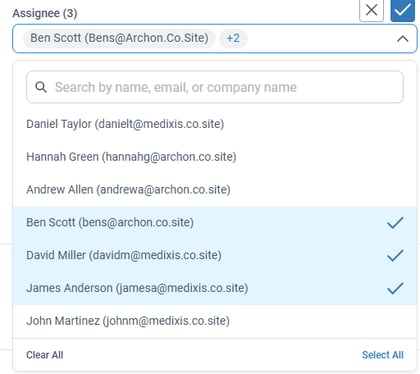Click the Ben Scott selected chip
The image size is (420, 374).
click(119, 38)
